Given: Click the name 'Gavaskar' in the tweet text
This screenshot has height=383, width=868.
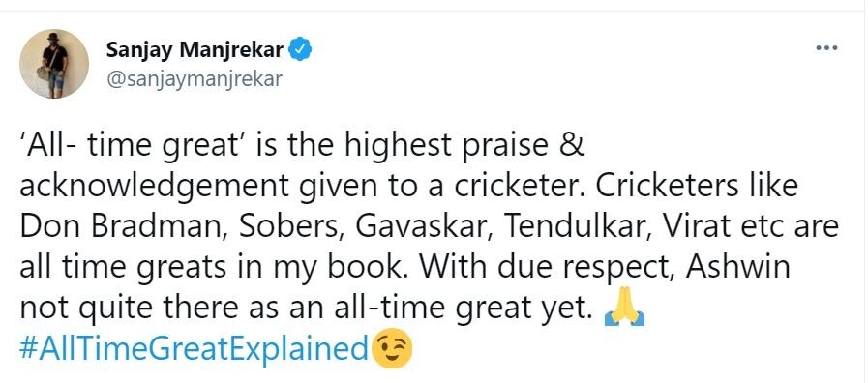Looking at the screenshot, I should pyautogui.click(x=422, y=228).
